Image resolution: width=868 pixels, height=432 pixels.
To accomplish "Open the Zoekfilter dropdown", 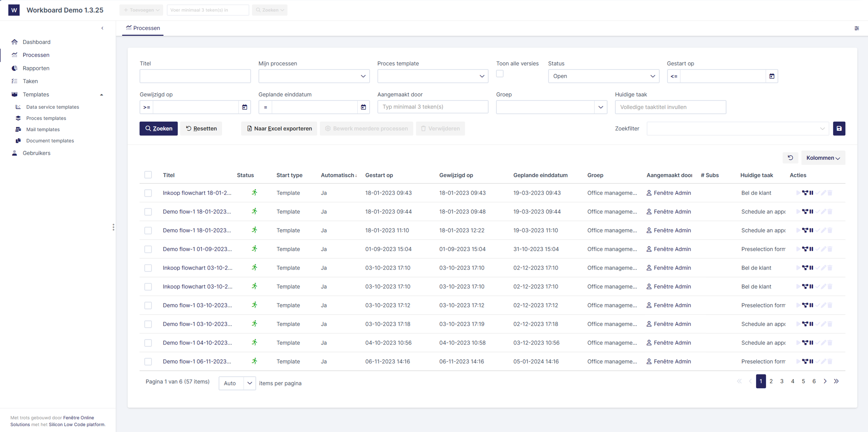I will click(x=738, y=129).
